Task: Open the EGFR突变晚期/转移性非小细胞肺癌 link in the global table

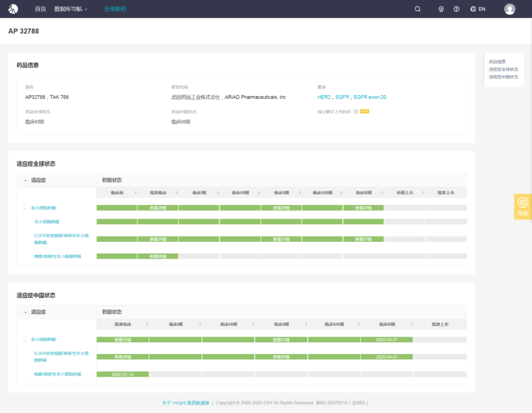Action: click(x=62, y=239)
